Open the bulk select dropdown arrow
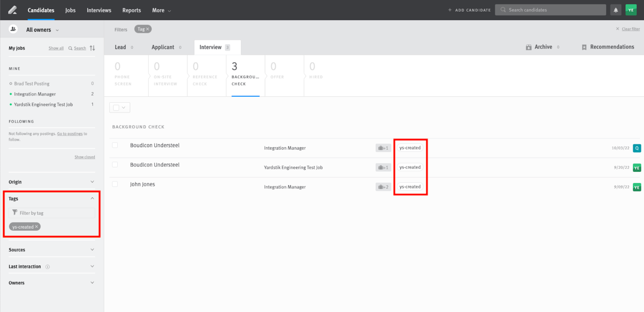The height and width of the screenshot is (312, 644). point(124,108)
